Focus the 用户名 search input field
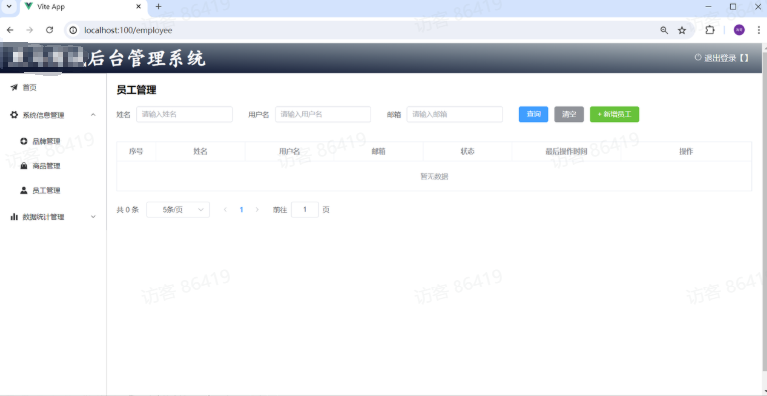 pos(323,114)
